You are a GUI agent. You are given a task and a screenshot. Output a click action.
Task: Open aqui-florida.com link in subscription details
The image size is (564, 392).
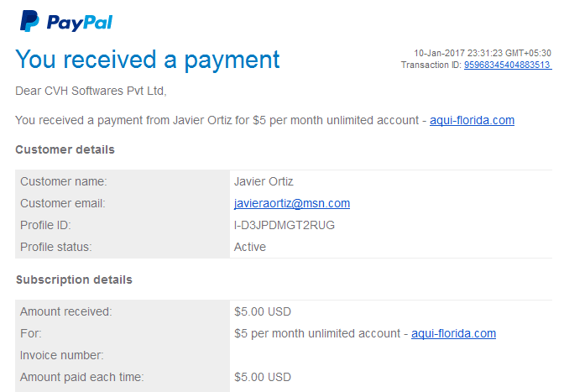click(x=453, y=333)
